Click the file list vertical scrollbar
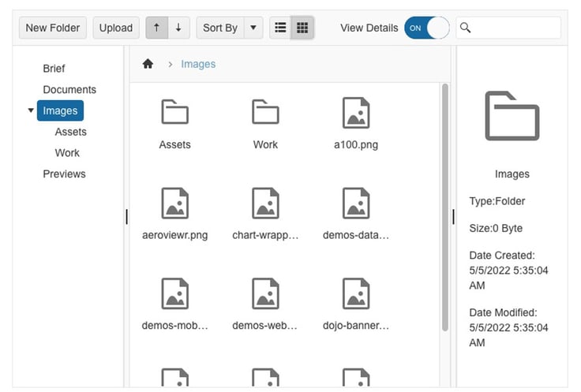Image resolution: width=581 pixels, height=392 pixels. 445,207
